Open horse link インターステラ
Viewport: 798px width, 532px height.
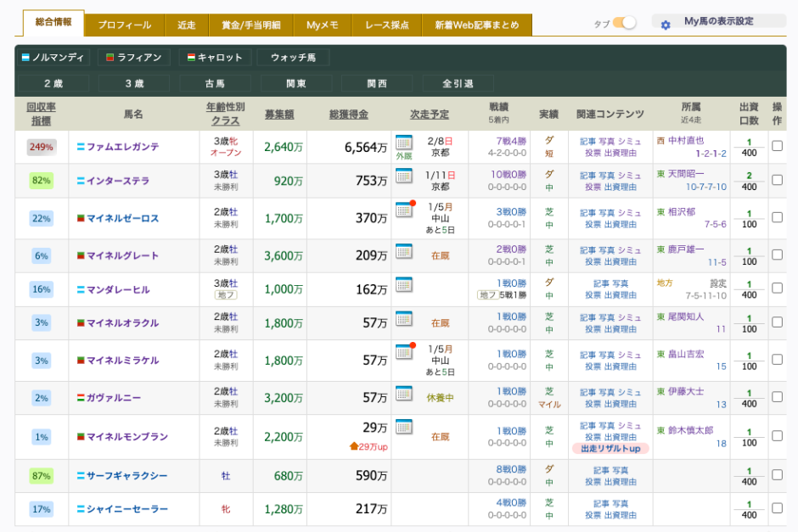tap(117, 181)
